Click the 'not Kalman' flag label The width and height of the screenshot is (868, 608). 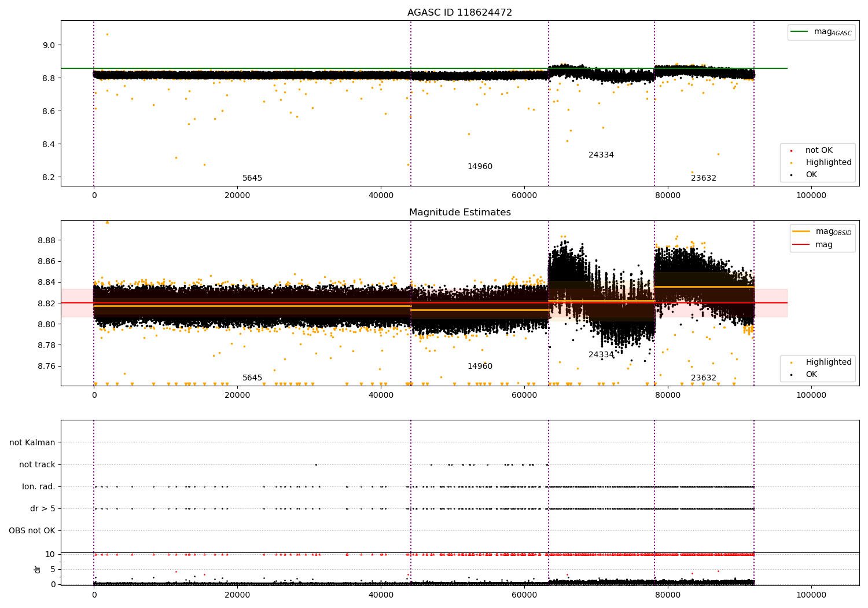click(x=32, y=443)
